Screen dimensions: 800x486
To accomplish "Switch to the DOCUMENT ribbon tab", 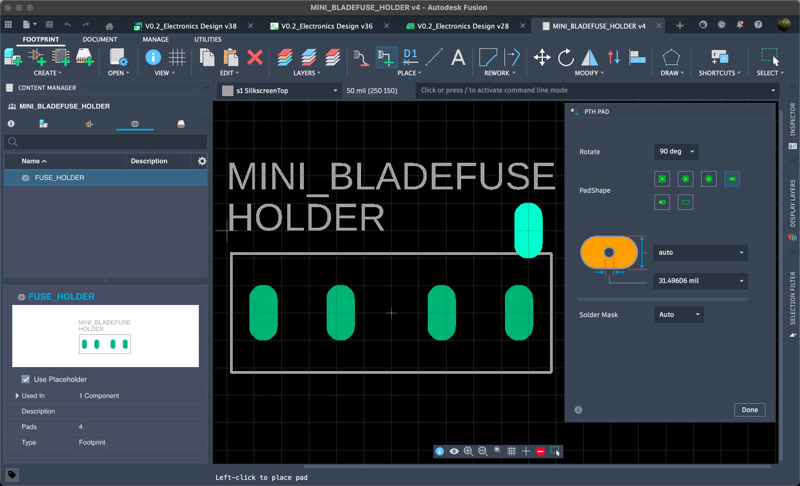I will pos(100,39).
